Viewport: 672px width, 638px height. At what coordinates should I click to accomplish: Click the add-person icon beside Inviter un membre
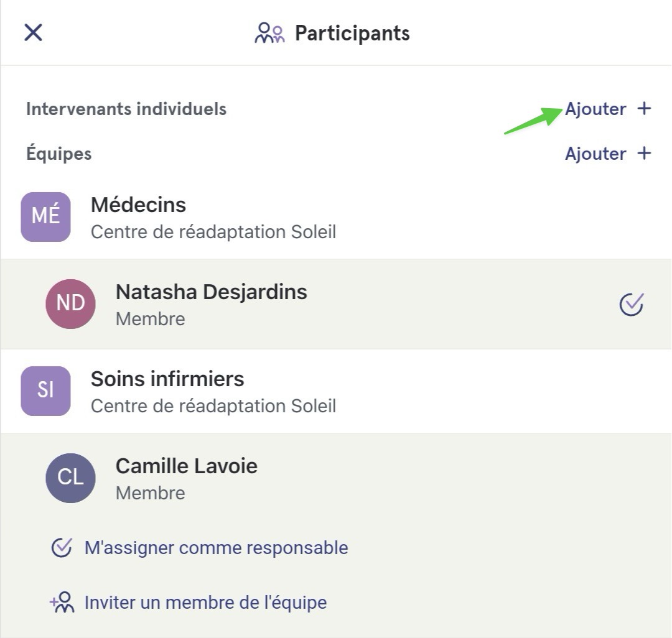click(62, 602)
